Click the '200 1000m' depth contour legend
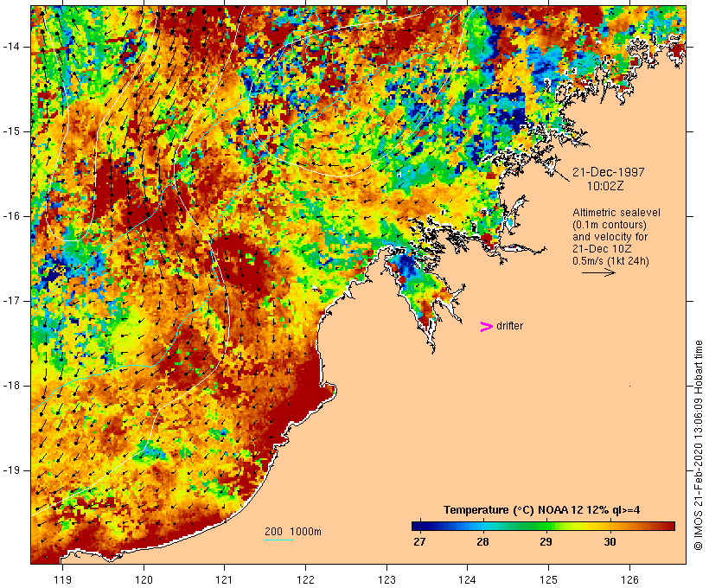Screen dimensions: 709x588 coord(293,532)
